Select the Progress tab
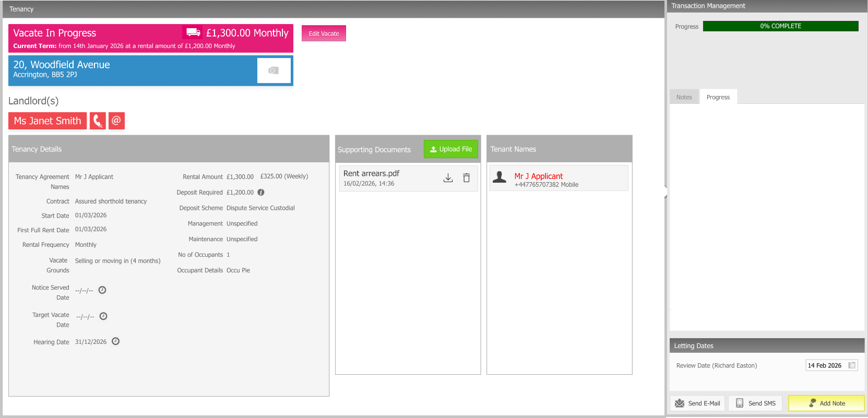 (718, 97)
